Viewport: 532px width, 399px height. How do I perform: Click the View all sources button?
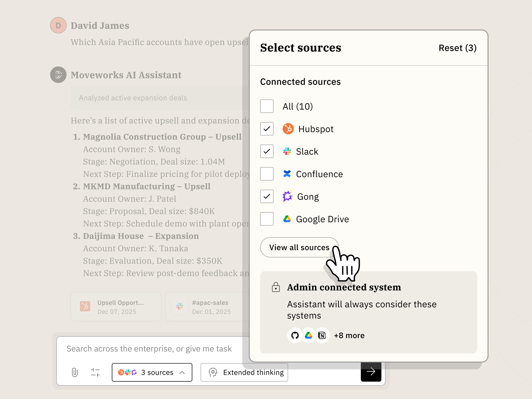[x=299, y=247]
